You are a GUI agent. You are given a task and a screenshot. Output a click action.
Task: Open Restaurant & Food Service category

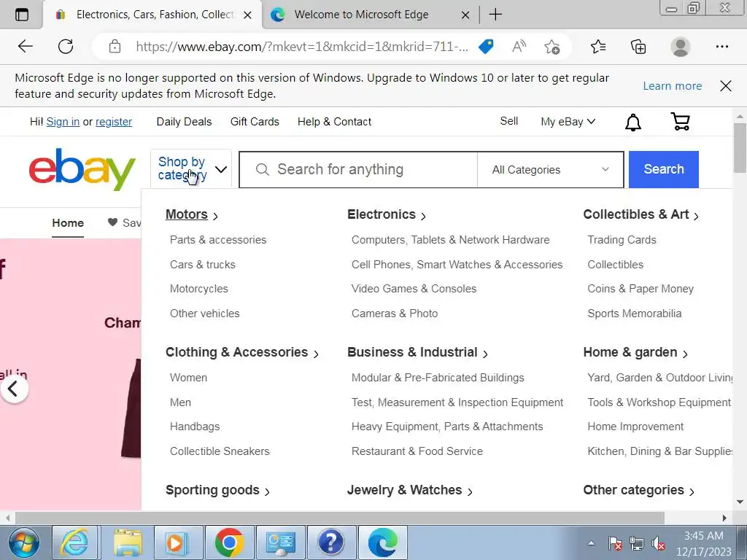click(x=417, y=451)
